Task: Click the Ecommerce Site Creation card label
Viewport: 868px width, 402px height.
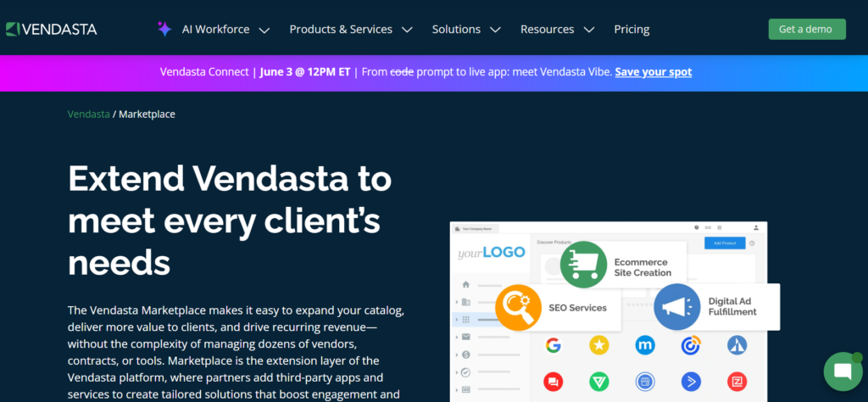Action: 643,267
